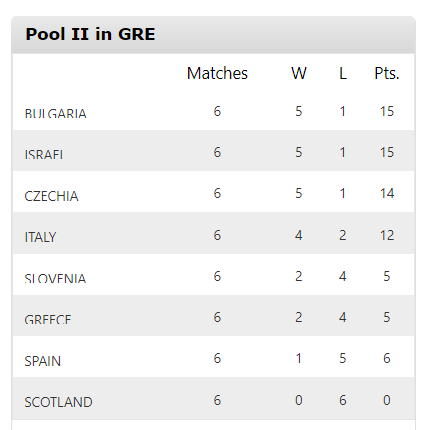Click the BULGARIA team name

coord(55,113)
